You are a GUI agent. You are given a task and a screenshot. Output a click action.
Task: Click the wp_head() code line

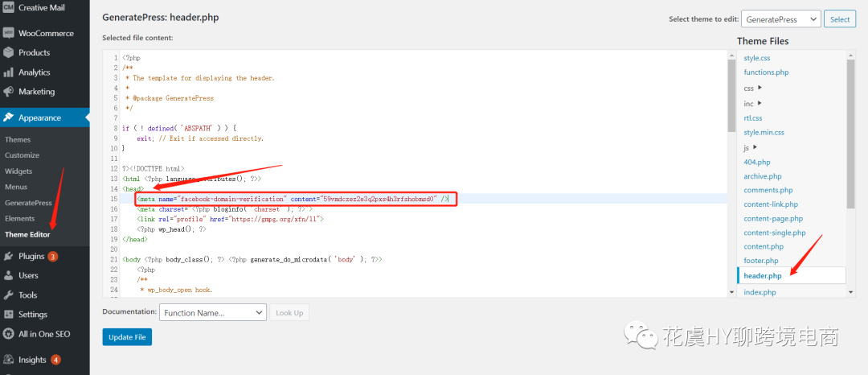[x=172, y=229]
